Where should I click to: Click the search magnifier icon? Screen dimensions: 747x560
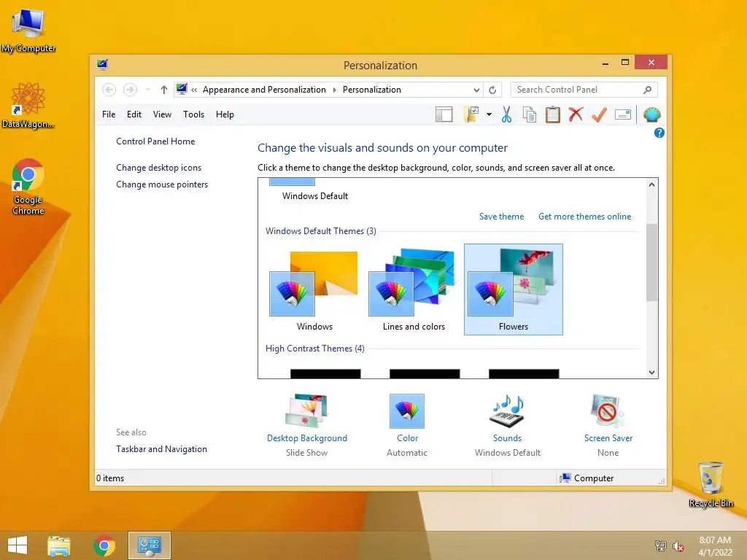[x=648, y=90]
